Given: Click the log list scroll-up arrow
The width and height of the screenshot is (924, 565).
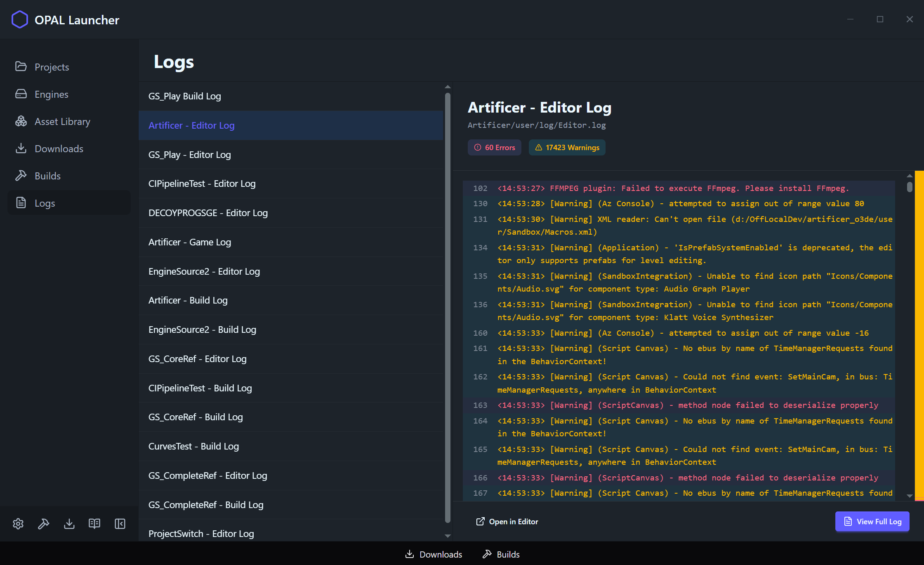Looking at the screenshot, I should [x=448, y=87].
